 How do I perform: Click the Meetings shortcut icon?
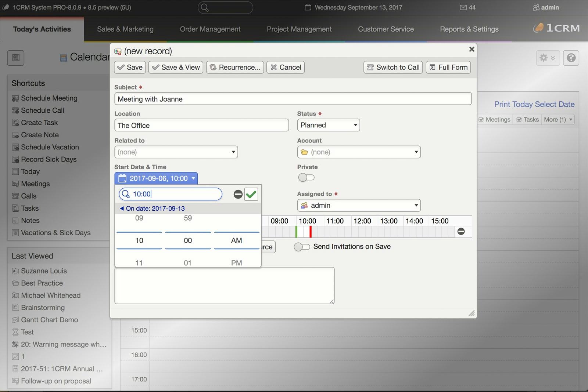tap(15, 184)
